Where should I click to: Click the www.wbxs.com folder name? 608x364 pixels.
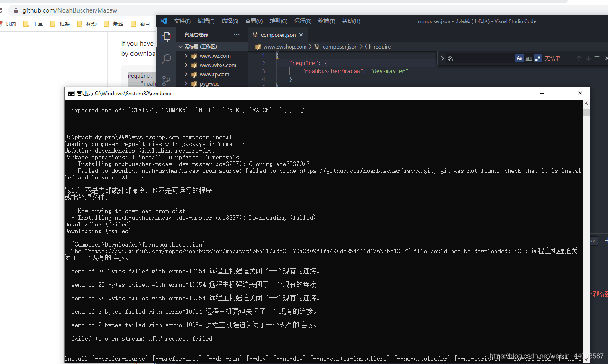point(218,65)
